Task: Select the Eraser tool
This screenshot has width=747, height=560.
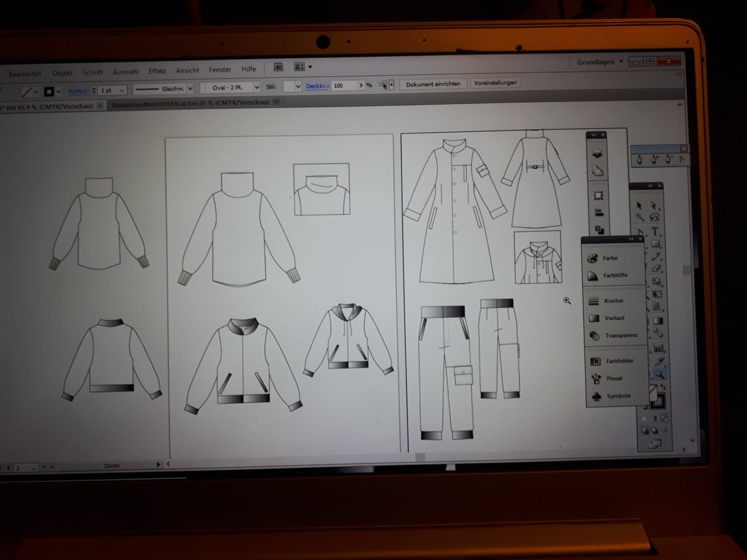Action: (x=655, y=268)
